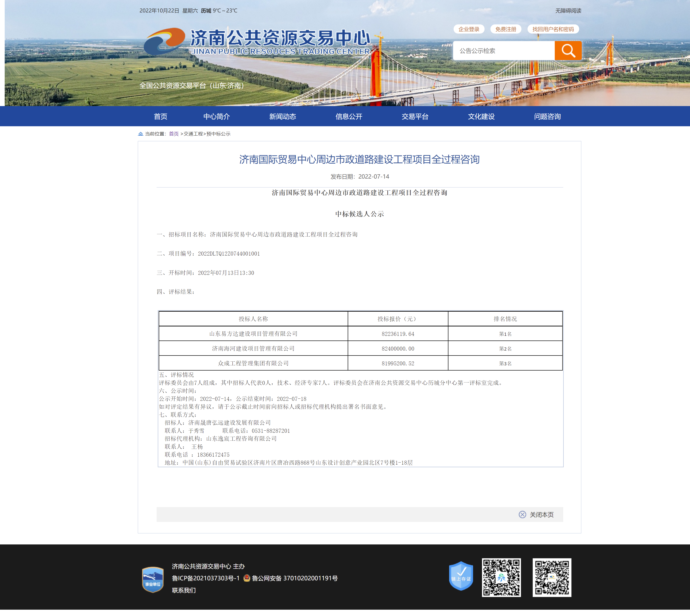This screenshot has height=616, width=690.
Task: Click the 联系我们 footer link
Action: click(184, 590)
